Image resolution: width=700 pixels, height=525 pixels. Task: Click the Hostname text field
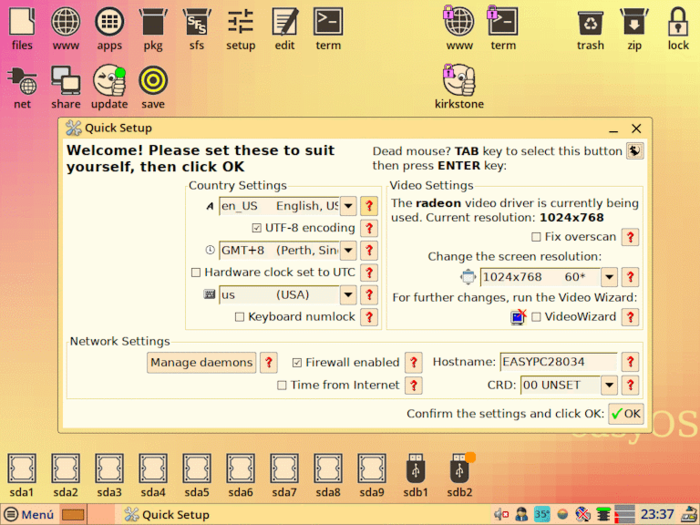point(557,362)
